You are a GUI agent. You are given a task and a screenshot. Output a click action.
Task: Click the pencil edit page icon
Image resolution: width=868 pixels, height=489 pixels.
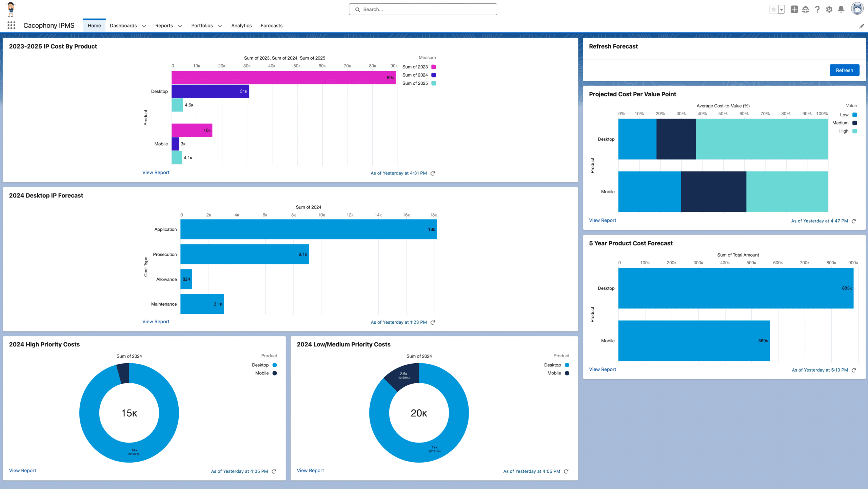862,26
